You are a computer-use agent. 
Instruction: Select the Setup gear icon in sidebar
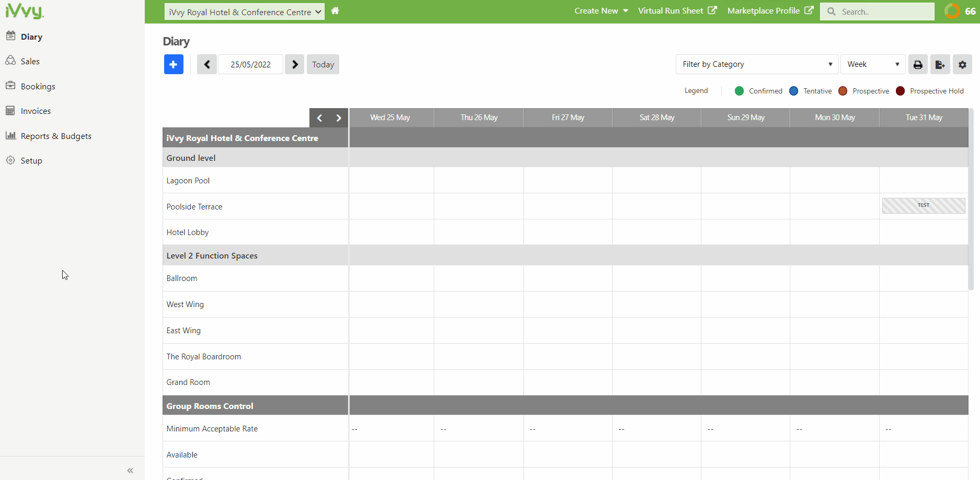11,160
